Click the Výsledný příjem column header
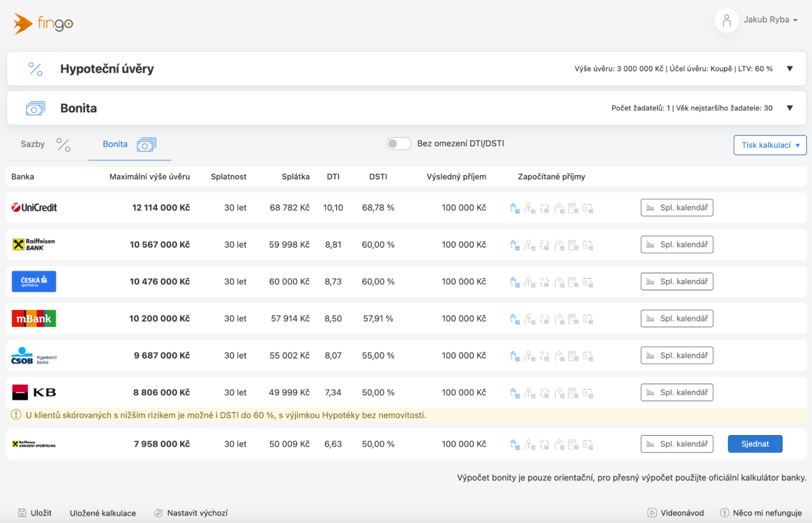This screenshot has height=523, width=812. [x=456, y=177]
